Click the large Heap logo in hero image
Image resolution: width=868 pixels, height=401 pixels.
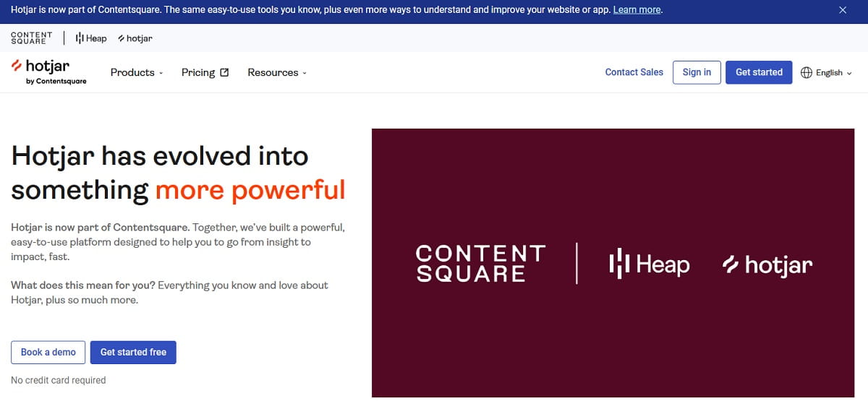click(x=649, y=264)
